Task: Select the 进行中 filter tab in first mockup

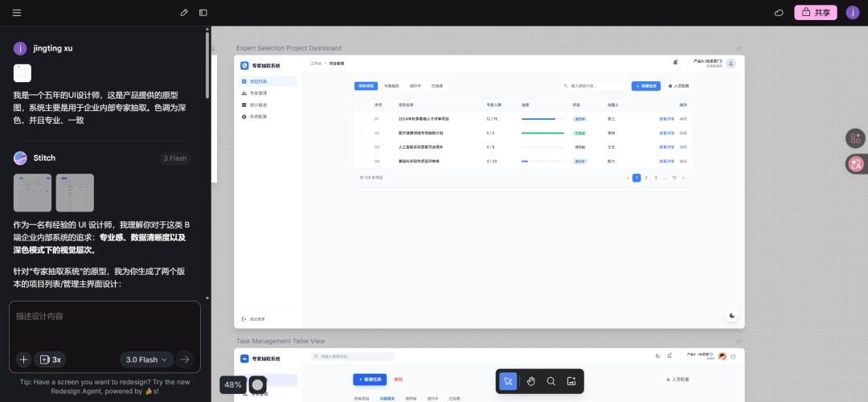Action: (416, 86)
